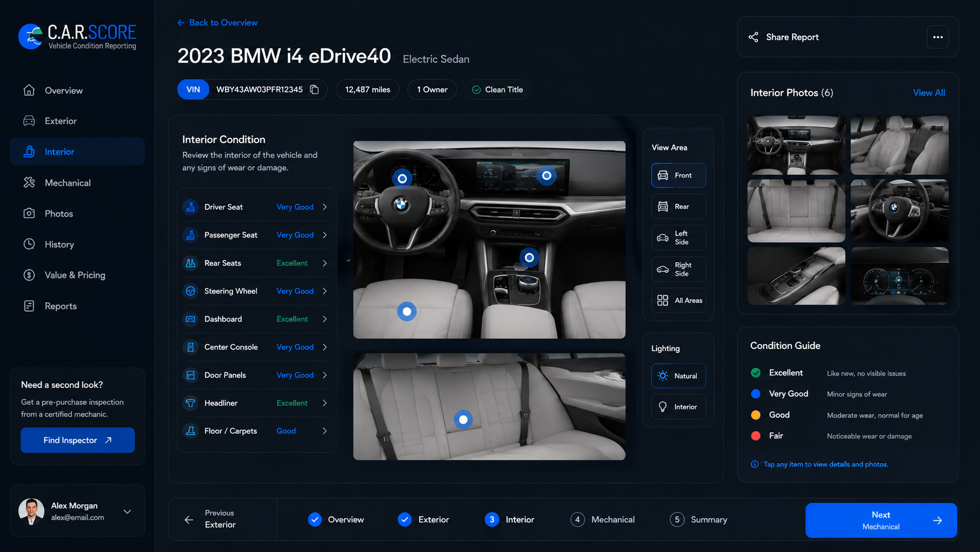Click the green Excellent legend dot
This screenshot has width=980, height=552.
(x=756, y=373)
